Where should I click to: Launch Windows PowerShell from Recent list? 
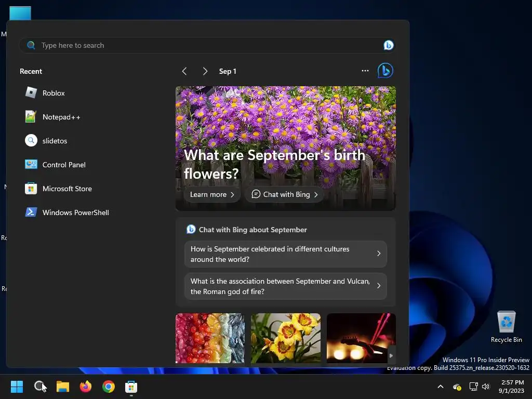[67, 212]
